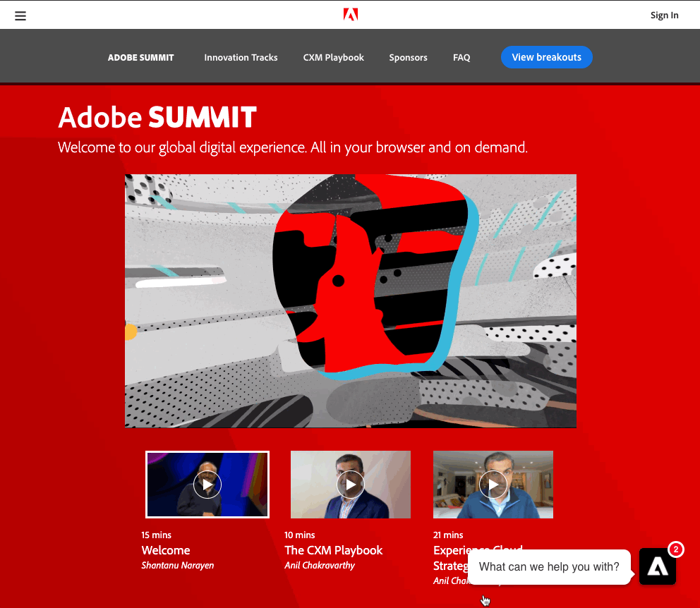Play The CXM Playbook video
The width and height of the screenshot is (700, 608).
tap(351, 485)
